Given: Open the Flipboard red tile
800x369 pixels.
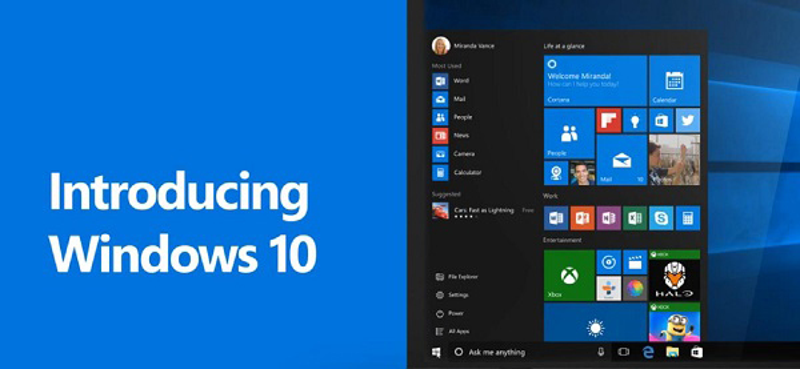Looking at the screenshot, I should [608, 120].
